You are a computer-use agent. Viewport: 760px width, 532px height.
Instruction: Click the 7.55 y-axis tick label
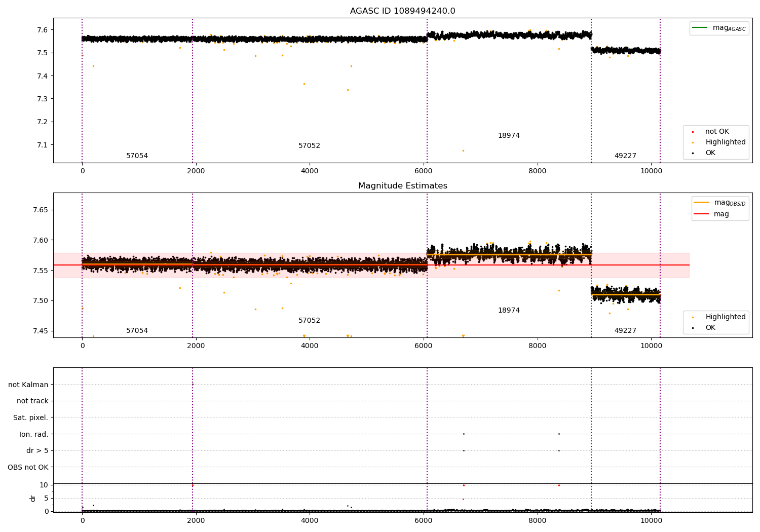[40, 271]
